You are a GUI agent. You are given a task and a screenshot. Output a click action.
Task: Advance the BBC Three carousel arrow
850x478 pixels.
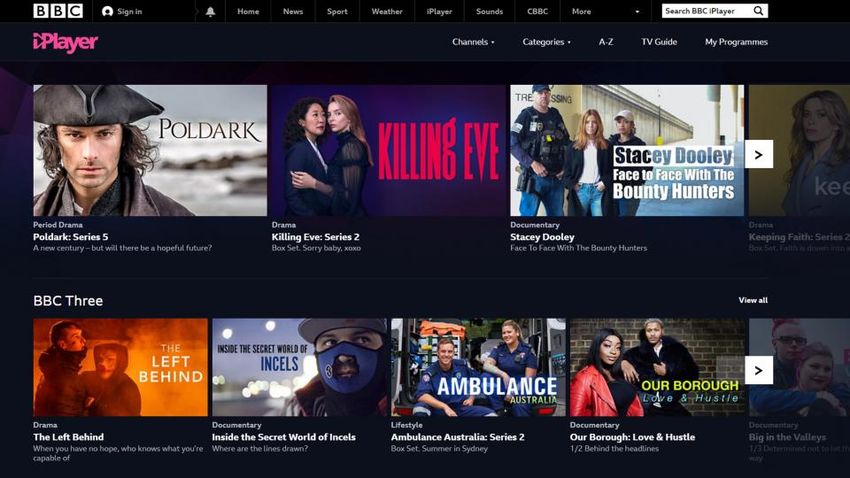click(x=758, y=371)
